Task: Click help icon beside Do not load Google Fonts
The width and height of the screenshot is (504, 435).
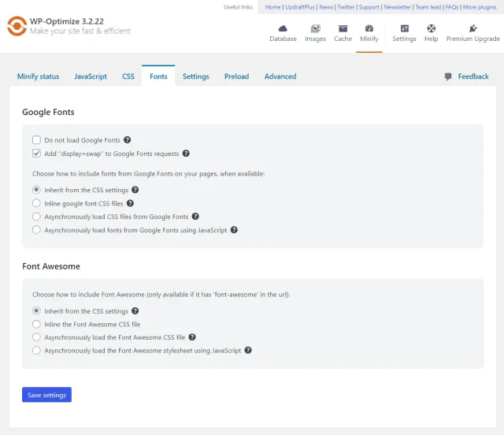Action: [128, 140]
